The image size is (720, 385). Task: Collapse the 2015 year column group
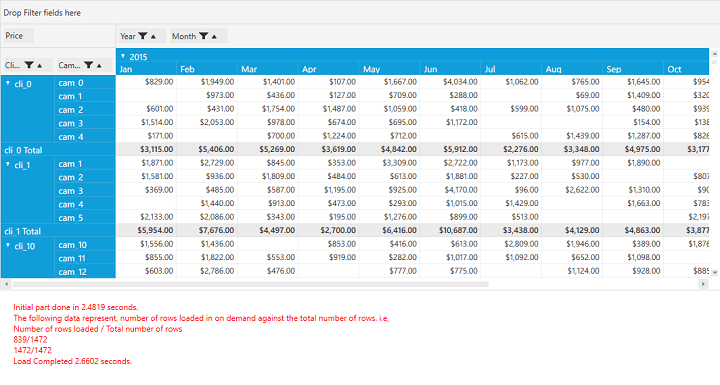coord(123,56)
